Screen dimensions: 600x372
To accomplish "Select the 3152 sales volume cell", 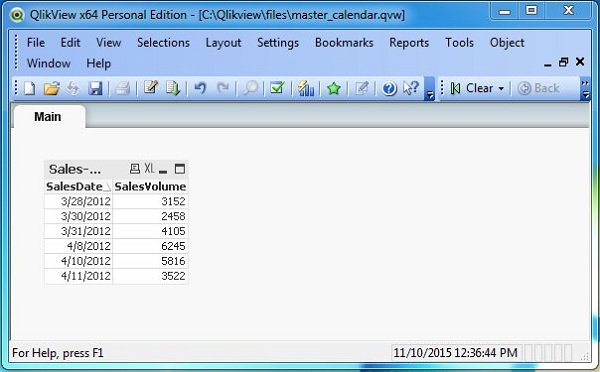I will [x=150, y=201].
